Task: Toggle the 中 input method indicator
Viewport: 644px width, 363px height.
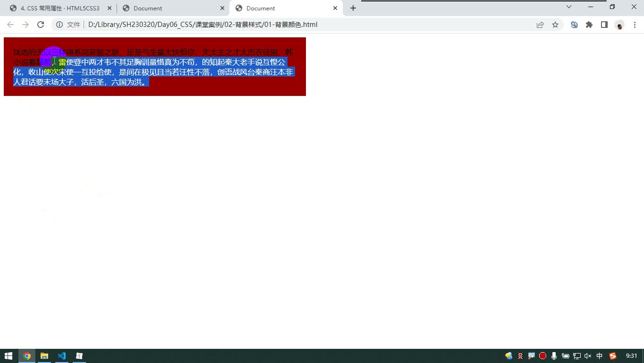Action: click(x=600, y=356)
